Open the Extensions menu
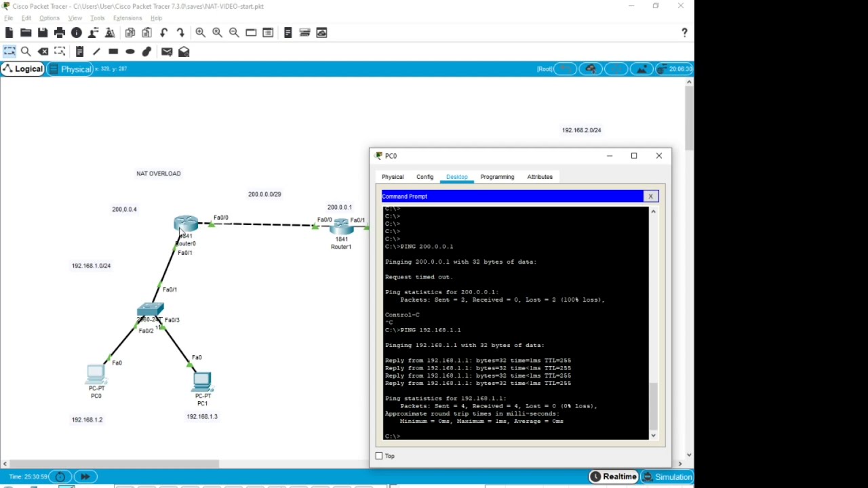Viewport: 868px width, 488px height. click(127, 18)
